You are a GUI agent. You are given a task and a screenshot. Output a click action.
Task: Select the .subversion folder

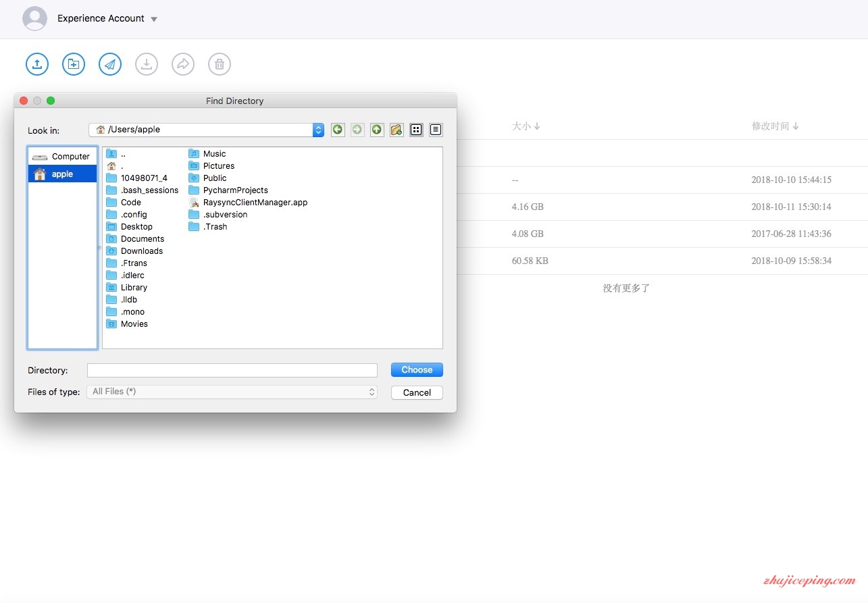coord(218,215)
